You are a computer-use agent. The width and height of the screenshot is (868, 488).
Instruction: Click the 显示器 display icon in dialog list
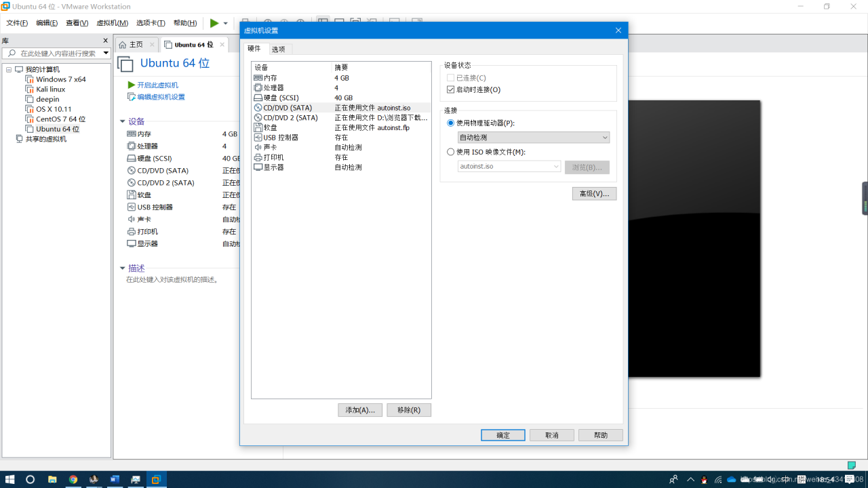258,167
